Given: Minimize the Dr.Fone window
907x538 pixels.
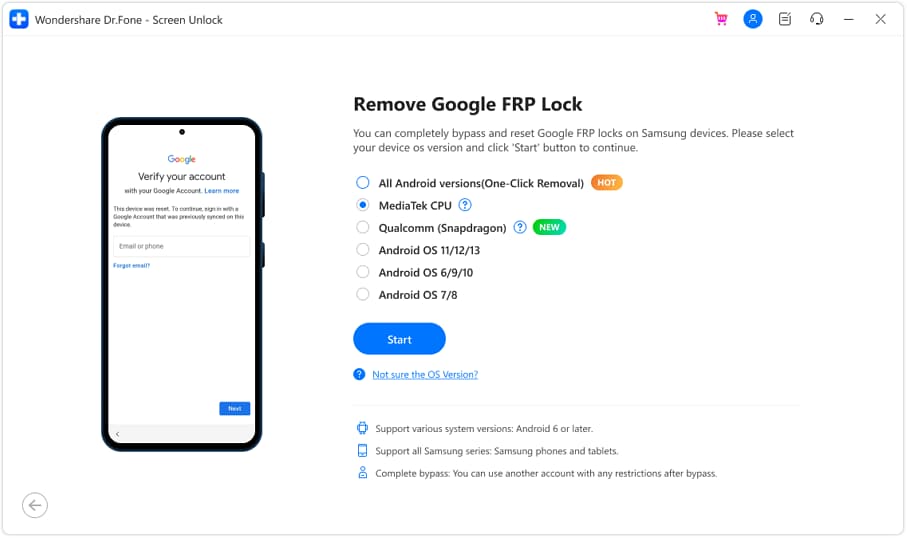Looking at the screenshot, I should (849, 19).
